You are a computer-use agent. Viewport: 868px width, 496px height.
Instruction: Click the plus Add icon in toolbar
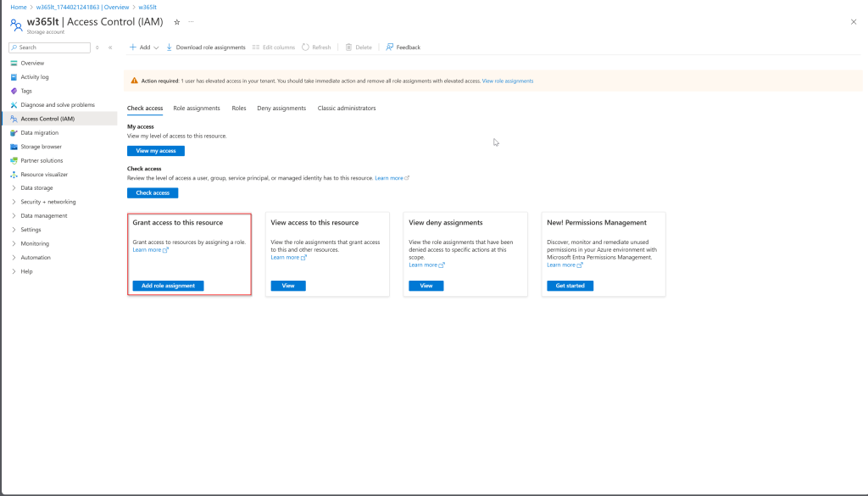133,47
